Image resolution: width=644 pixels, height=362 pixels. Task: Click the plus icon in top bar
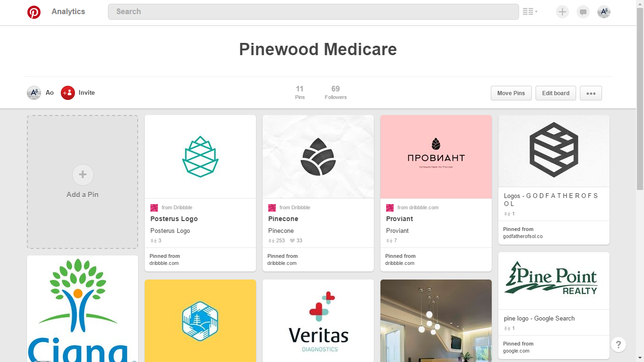562,12
